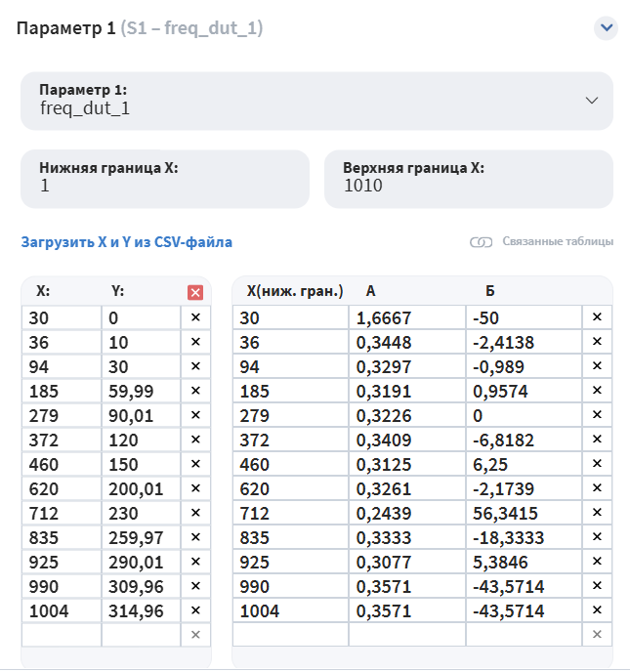
Task: Delete the XY row with X value 185
Action: click(x=195, y=391)
